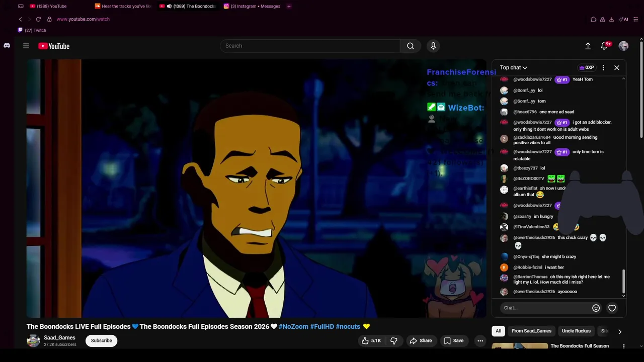Open more actions below the video

(x=480, y=341)
